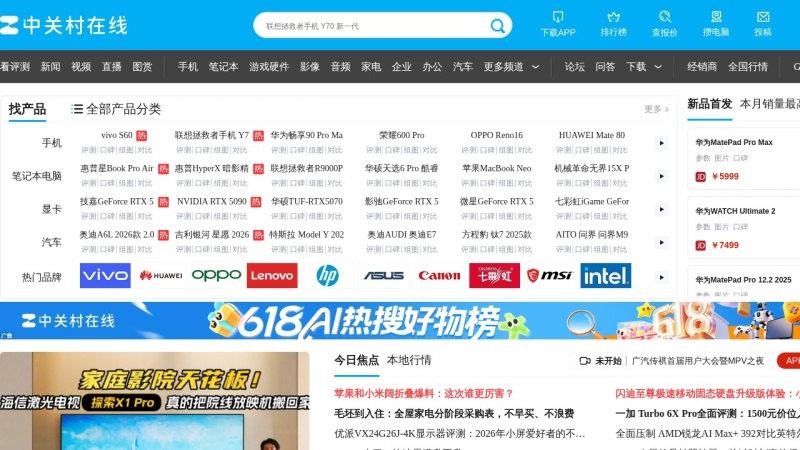Open the NVIDIA RTX 5090 link
Viewport: 800px width, 450px height.
pos(212,202)
